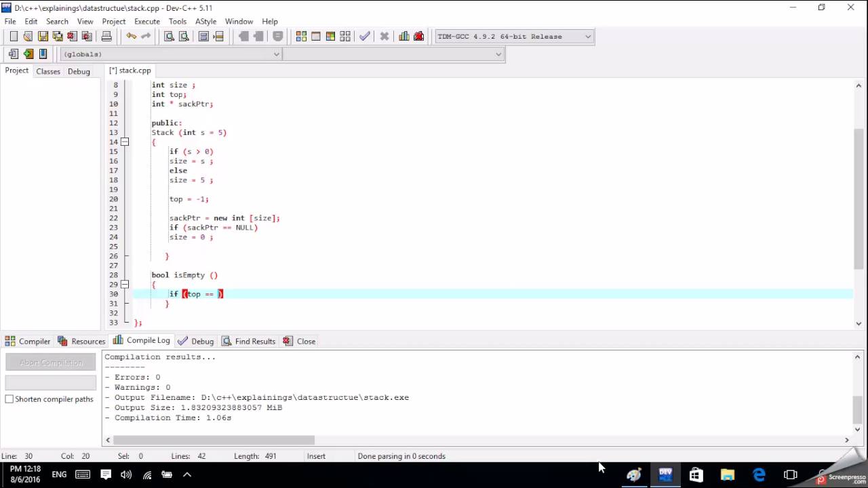
Task: Click the Dev-C++ taskbar icon
Action: [x=665, y=474]
